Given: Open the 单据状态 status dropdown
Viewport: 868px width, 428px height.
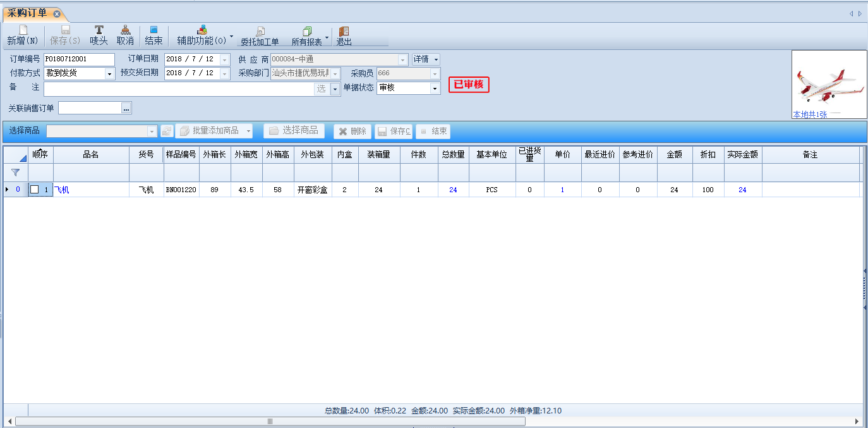Looking at the screenshot, I should coord(435,89).
